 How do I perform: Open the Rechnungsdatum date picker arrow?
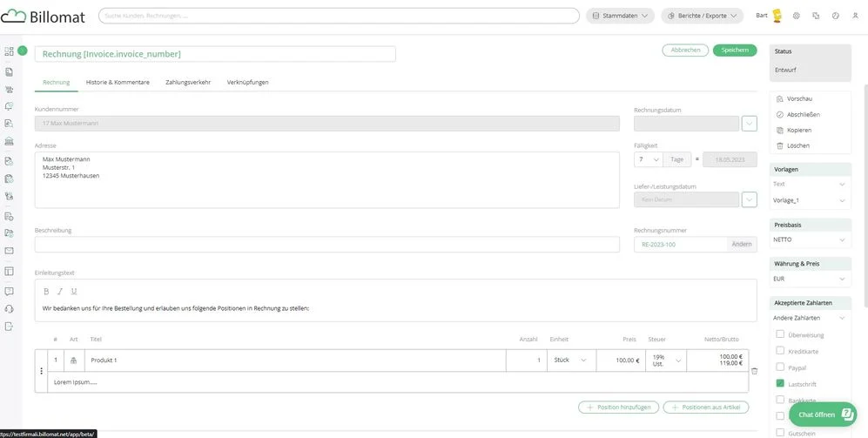pyautogui.click(x=749, y=124)
